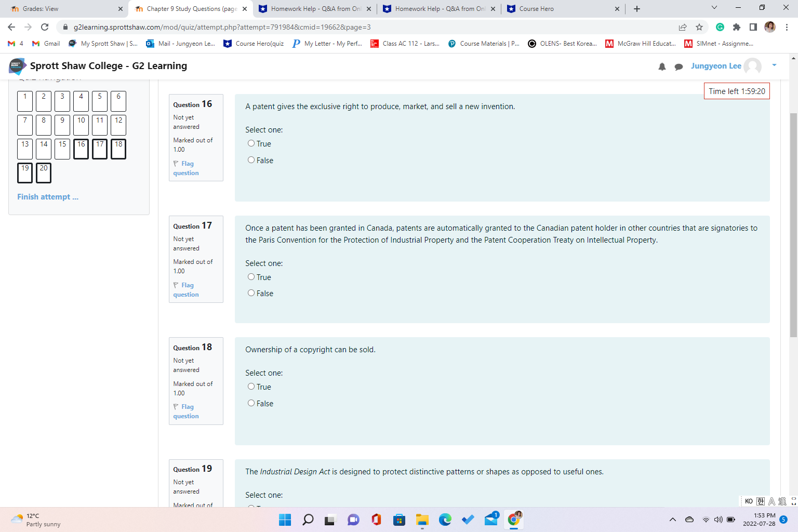Open a new browser tab
The image size is (798, 532).
[x=637, y=9]
